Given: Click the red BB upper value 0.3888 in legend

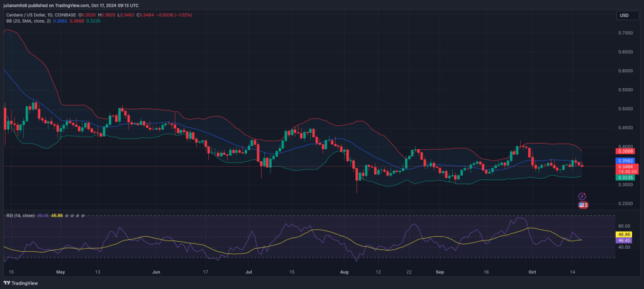Looking at the screenshot, I should click(x=77, y=21).
